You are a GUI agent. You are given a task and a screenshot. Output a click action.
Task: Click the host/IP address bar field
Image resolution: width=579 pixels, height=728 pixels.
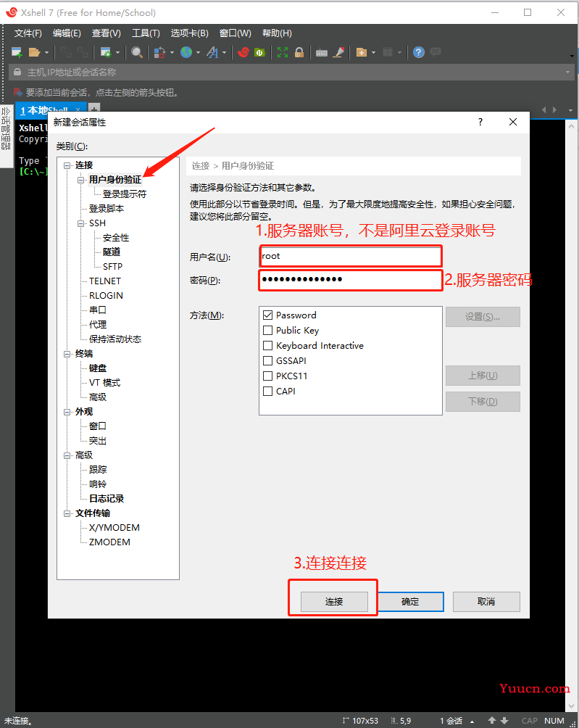(x=292, y=72)
